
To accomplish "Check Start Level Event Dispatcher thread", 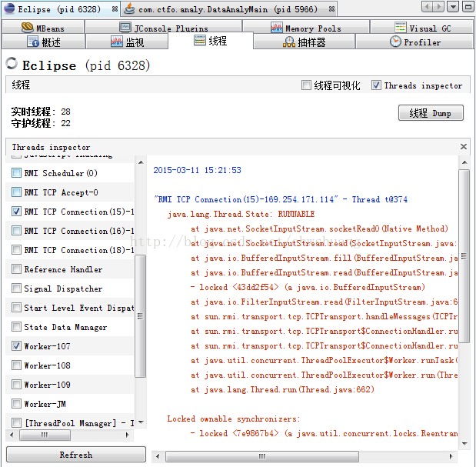I will coord(16,308).
